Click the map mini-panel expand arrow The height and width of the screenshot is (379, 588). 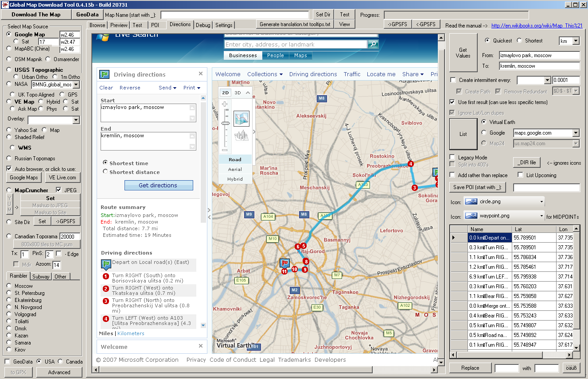pos(254,131)
